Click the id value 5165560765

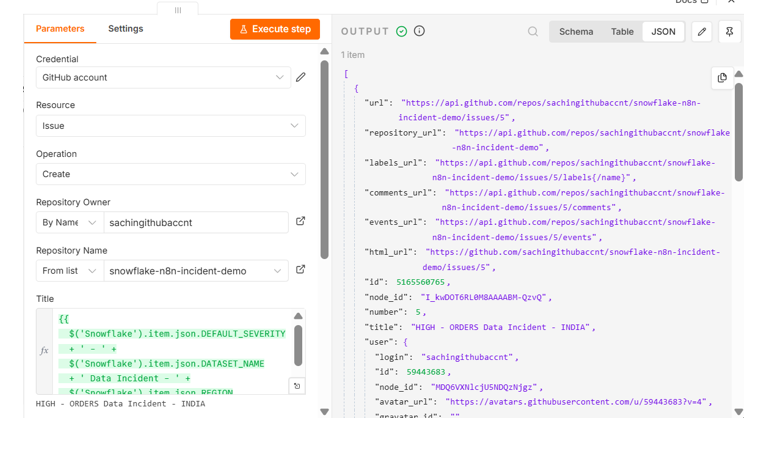pos(420,282)
